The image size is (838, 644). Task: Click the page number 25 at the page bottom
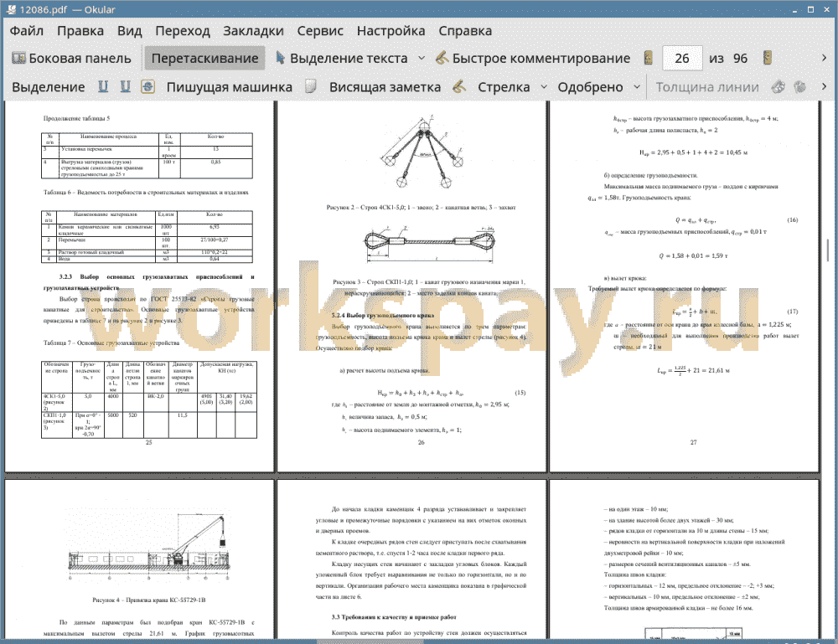point(148,442)
